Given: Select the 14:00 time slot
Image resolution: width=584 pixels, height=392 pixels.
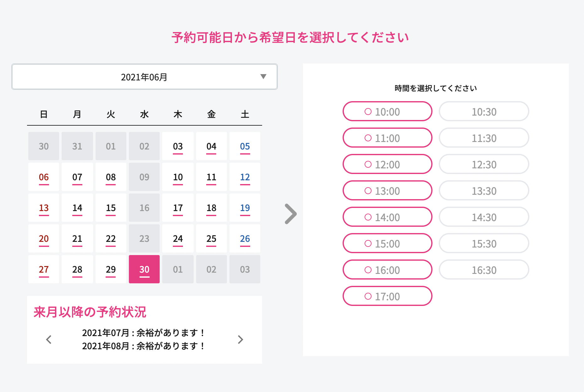Looking at the screenshot, I should tap(387, 217).
